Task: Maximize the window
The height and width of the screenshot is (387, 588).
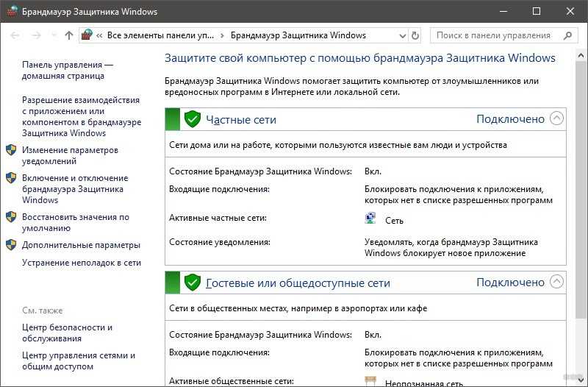Action: tap(537, 11)
